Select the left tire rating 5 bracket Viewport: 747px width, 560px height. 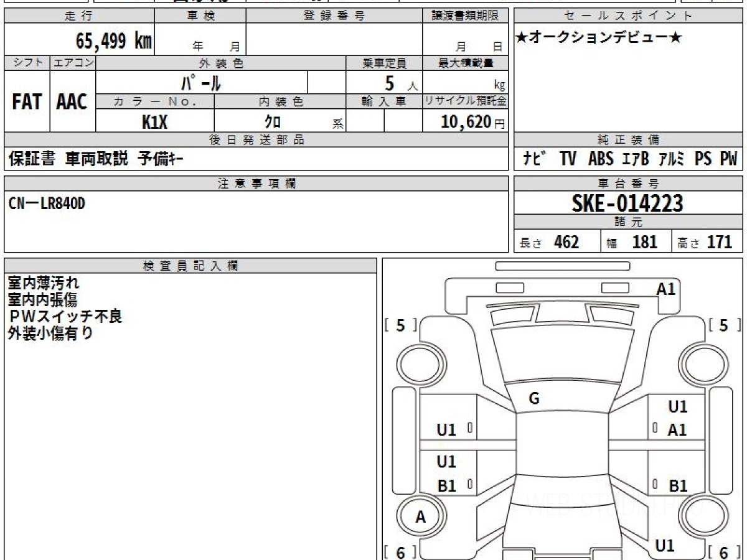(400, 325)
